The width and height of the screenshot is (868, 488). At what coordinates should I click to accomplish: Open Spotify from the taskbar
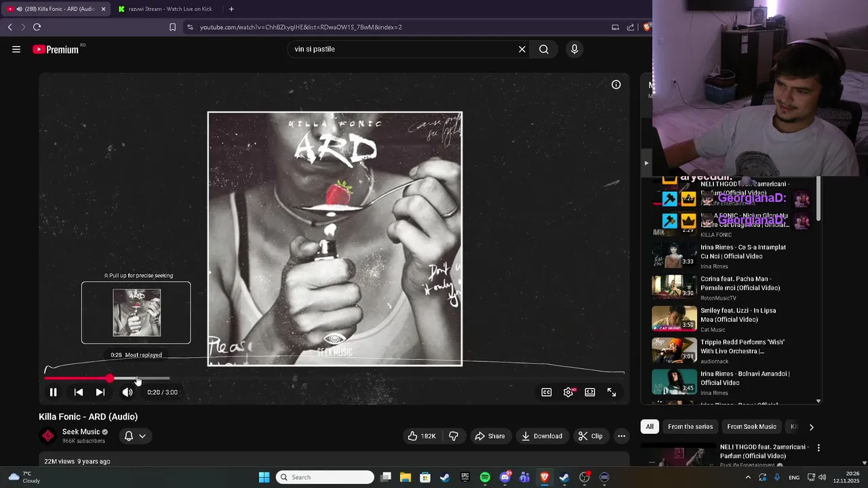[485, 477]
